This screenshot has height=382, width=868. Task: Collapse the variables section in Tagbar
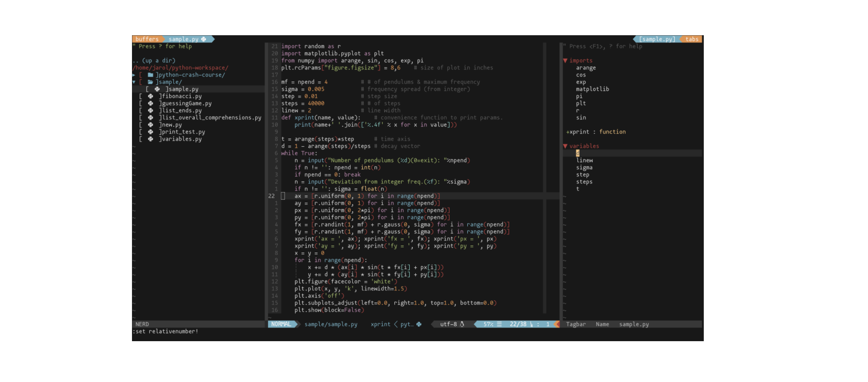[565, 146]
